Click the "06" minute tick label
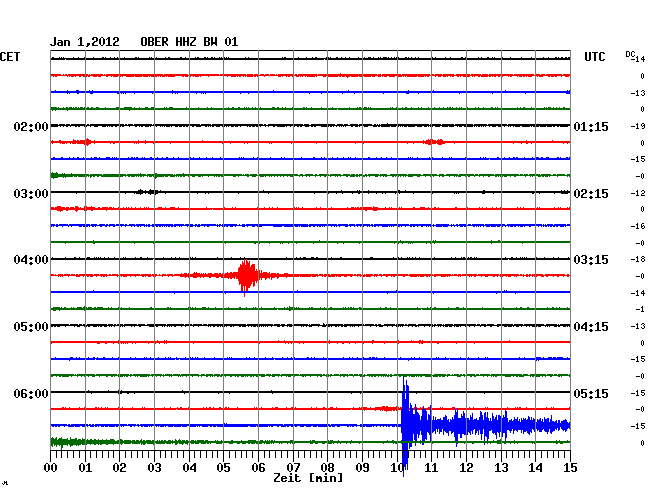 pyautogui.click(x=258, y=468)
